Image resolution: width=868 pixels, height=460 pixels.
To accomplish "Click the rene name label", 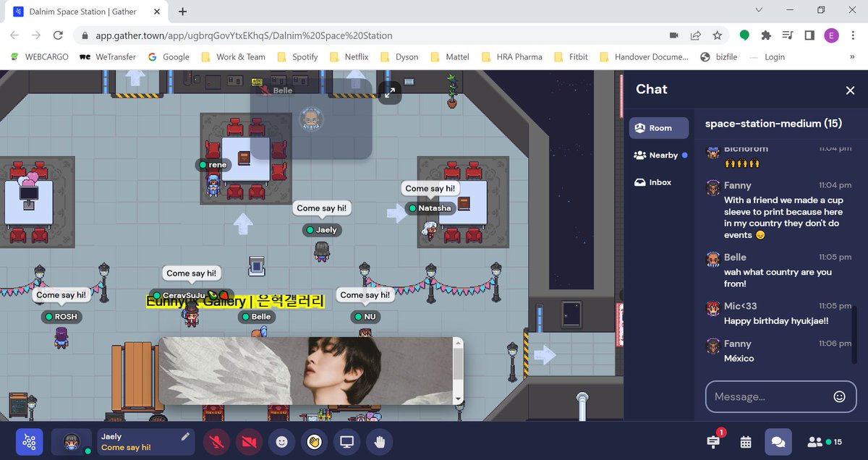I will 213,165.
